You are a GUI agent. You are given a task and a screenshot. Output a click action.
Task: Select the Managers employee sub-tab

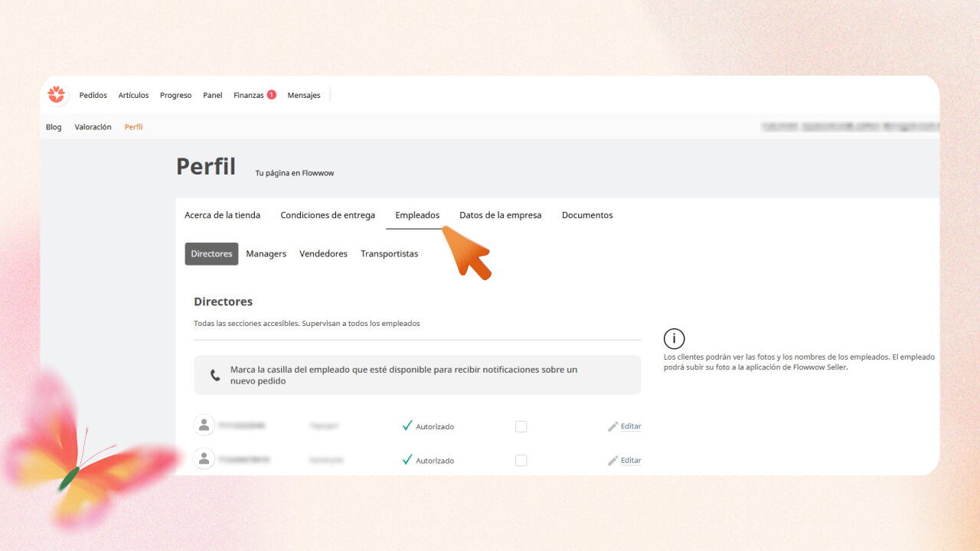(x=266, y=254)
